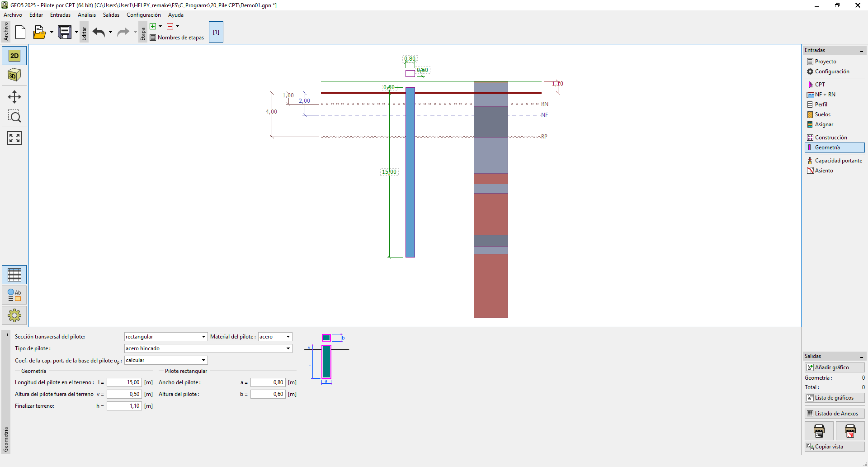Viewport: 868px width, 467px height.
Task: Toggle the table view panel button
Action: 14,275
